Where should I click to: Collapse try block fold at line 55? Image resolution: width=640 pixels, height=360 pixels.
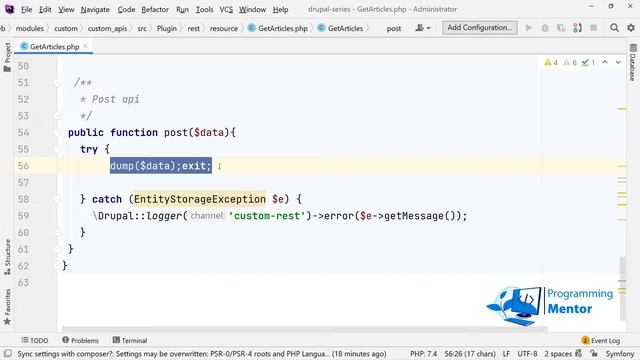58,149
